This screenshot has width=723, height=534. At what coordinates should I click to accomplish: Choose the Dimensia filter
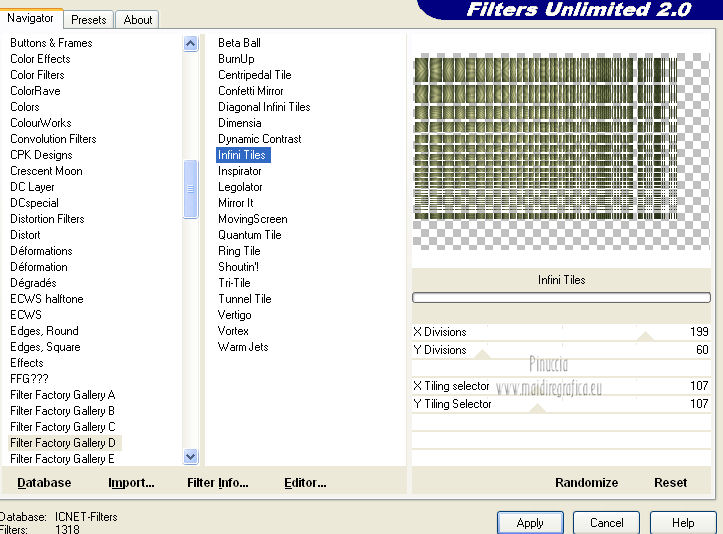(x=239, y=123)
